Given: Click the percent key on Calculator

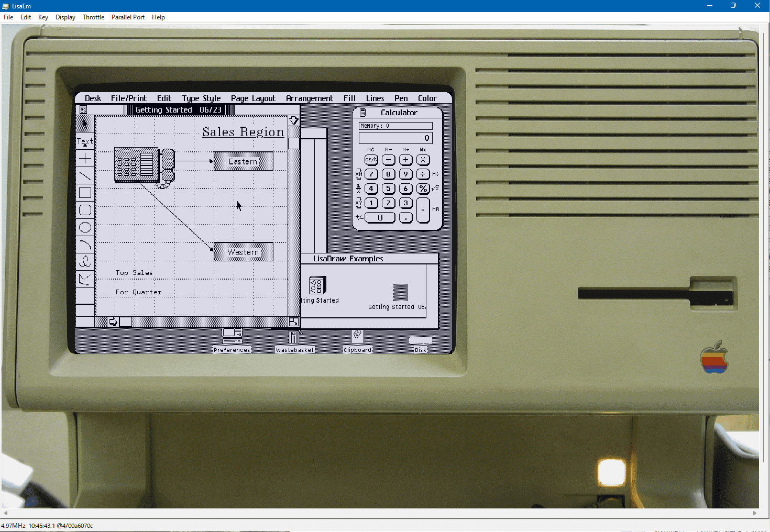Looking at the screenshot, I should [x=423, y=189].
